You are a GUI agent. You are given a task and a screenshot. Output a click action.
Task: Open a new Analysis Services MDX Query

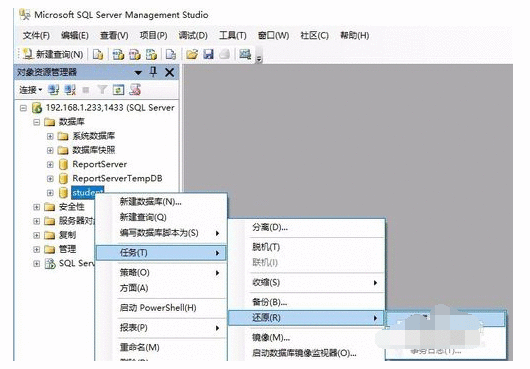[118, 54]
